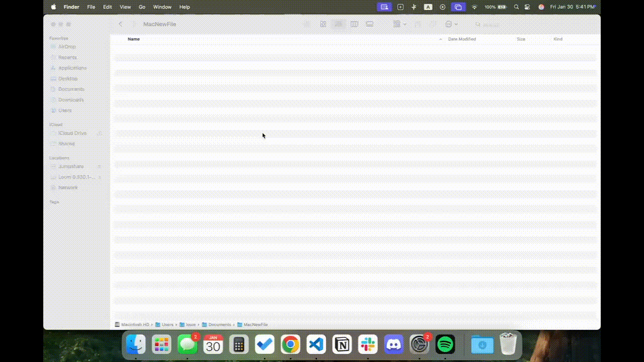Switch Finder to column view

click(x=354, y=24)
